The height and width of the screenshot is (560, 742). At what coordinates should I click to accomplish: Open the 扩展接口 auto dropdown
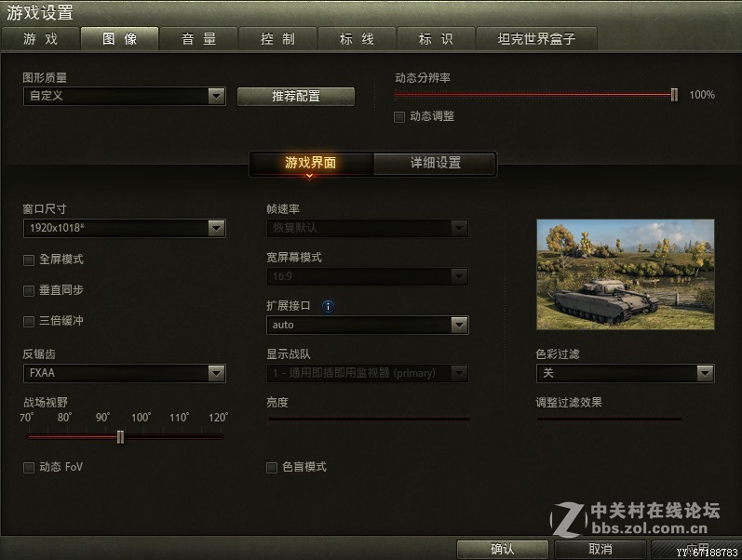[x=368, y=325]
